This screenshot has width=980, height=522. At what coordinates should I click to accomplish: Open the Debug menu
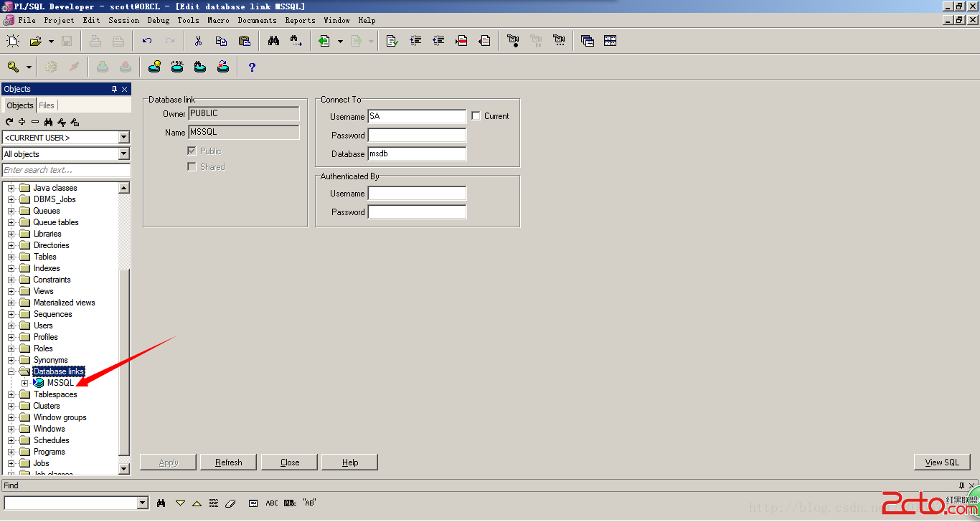coord(159,20)
